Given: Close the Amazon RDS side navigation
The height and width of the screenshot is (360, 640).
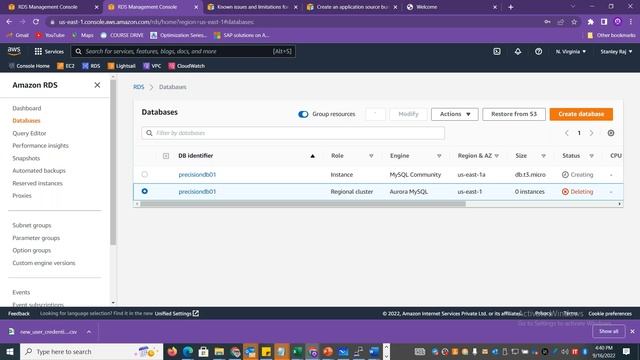Looking at the screenshot, I should pos(97,85).
